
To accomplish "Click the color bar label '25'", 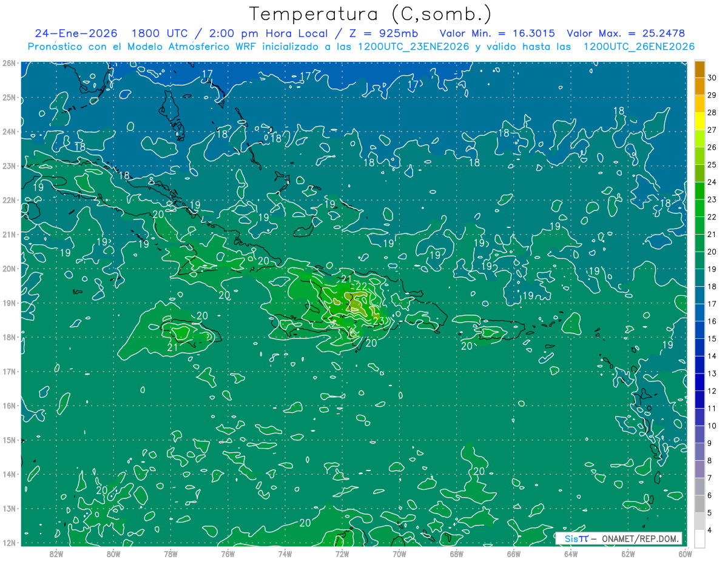I will pyautogui.click(x=712, y=165).
